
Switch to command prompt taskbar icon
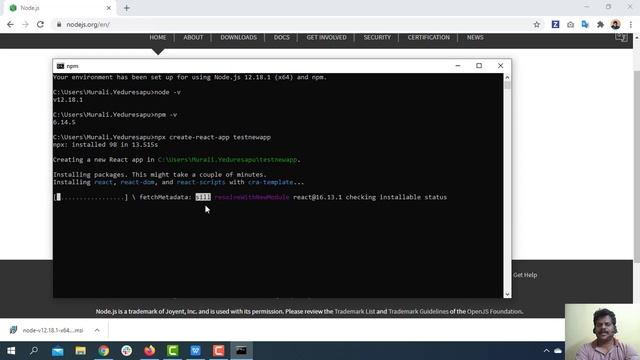click(241, 351)
